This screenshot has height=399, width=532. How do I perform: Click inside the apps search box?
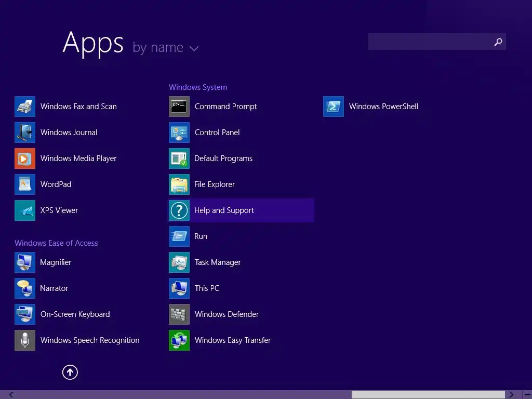tap(437, 42)
